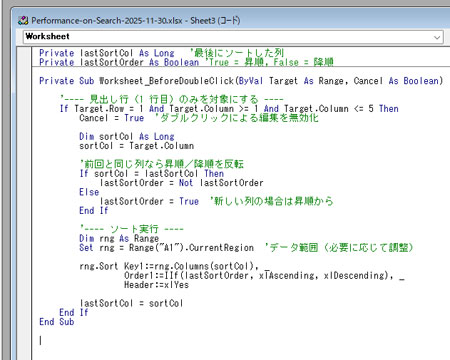Click the 'If Target.Row = 1 And' condition line
The height and width of the screenshot is (360, 450).
229,109
